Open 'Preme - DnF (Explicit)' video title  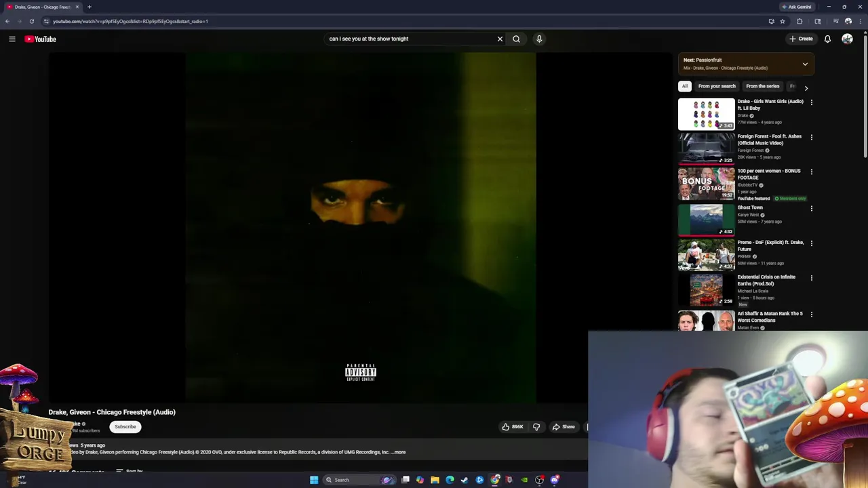click(770, 245)
